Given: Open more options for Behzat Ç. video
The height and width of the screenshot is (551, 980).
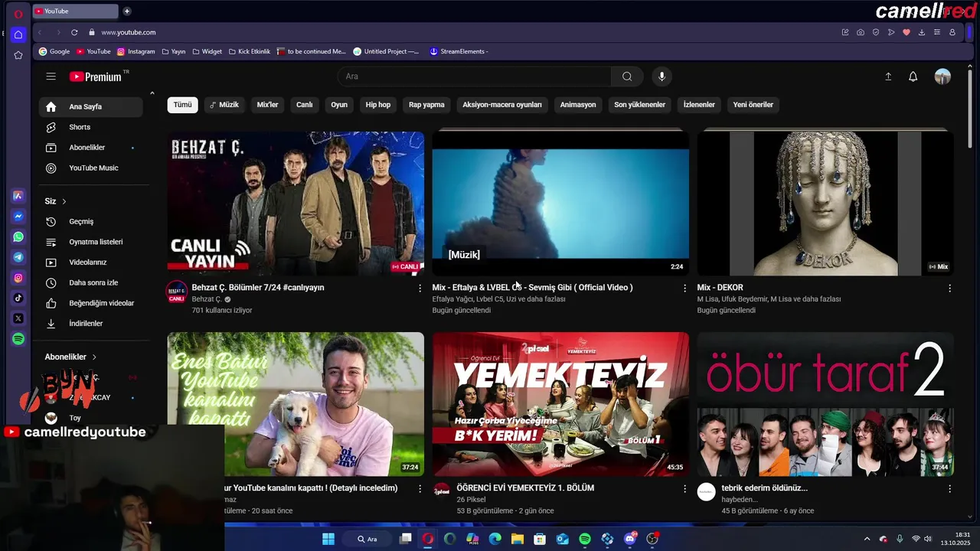Looking at the screenshot, I should point(420,289).
